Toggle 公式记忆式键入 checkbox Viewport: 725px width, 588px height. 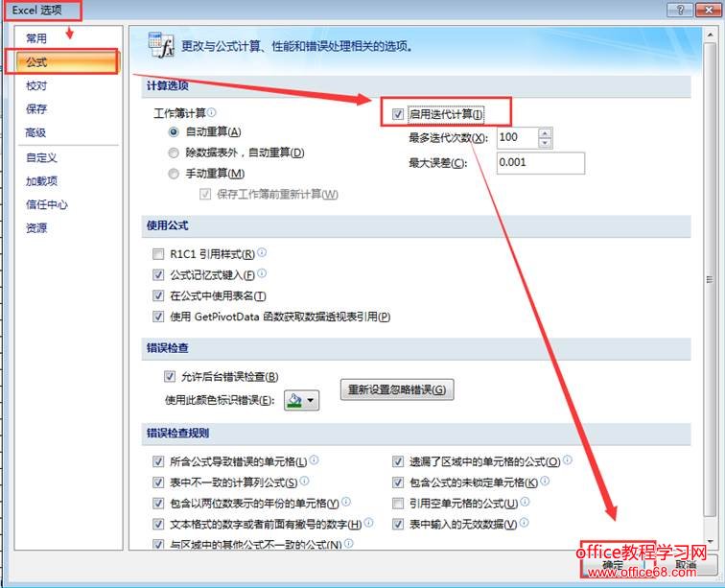[x=158, y=274]
